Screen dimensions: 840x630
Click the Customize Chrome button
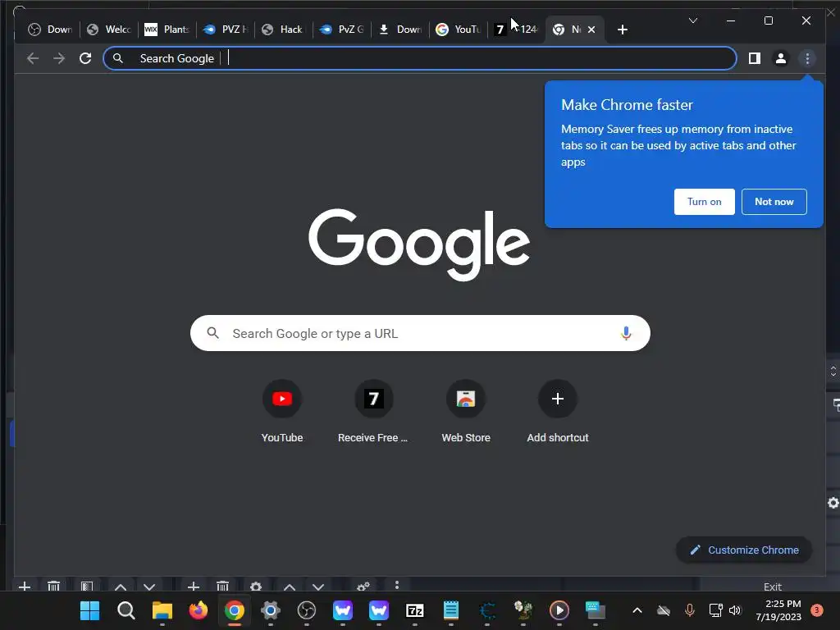pyautogui.click(x=744, y=550)
